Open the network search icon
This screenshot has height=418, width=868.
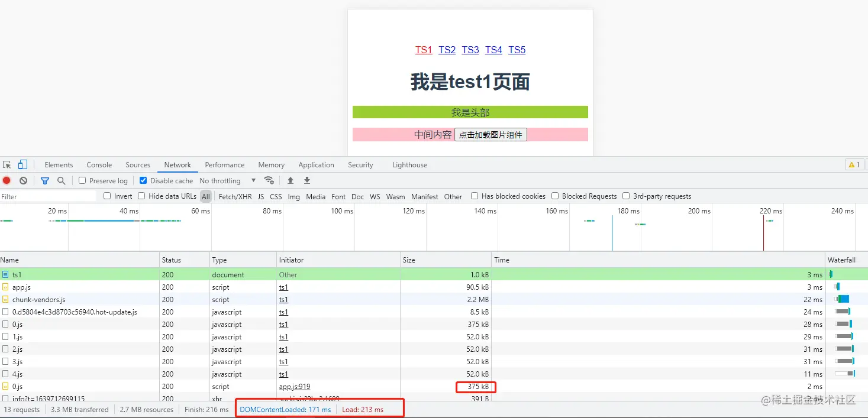point(61,180)
